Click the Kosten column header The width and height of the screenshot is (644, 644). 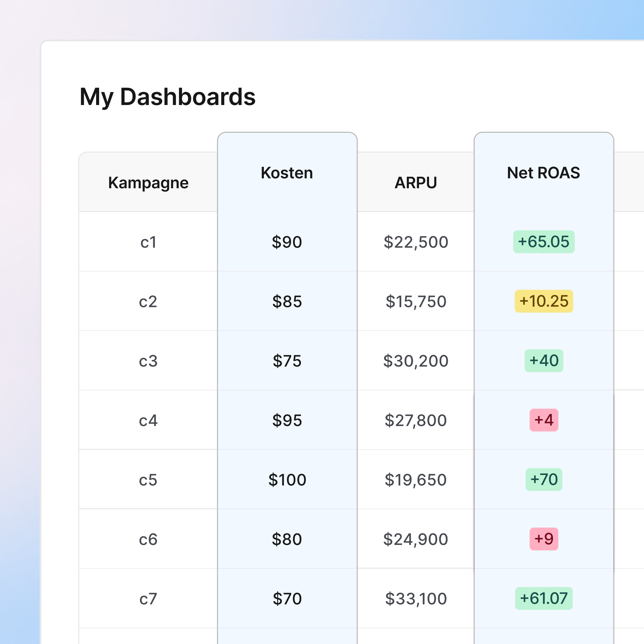point(287,173)
